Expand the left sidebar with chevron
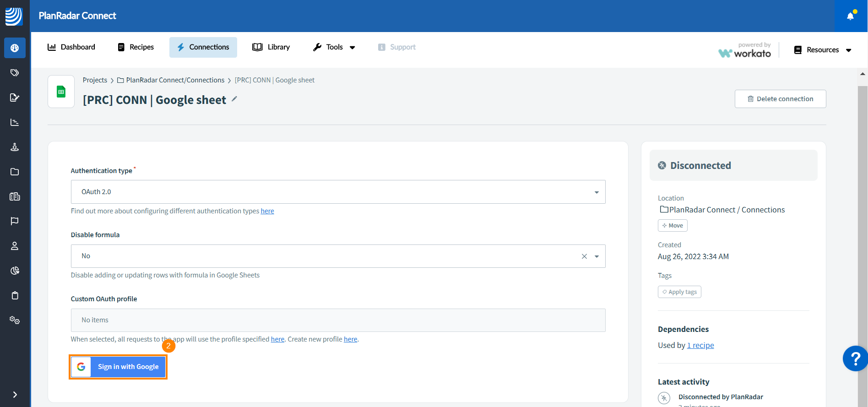Viewport: 868px width, 407px height. click(15, 395)
